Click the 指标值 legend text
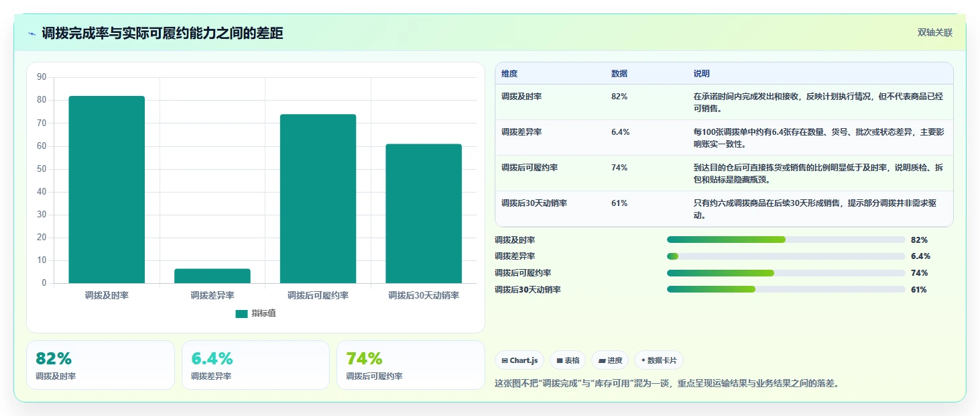The image size is (980, 416). (x=263, y=314)
